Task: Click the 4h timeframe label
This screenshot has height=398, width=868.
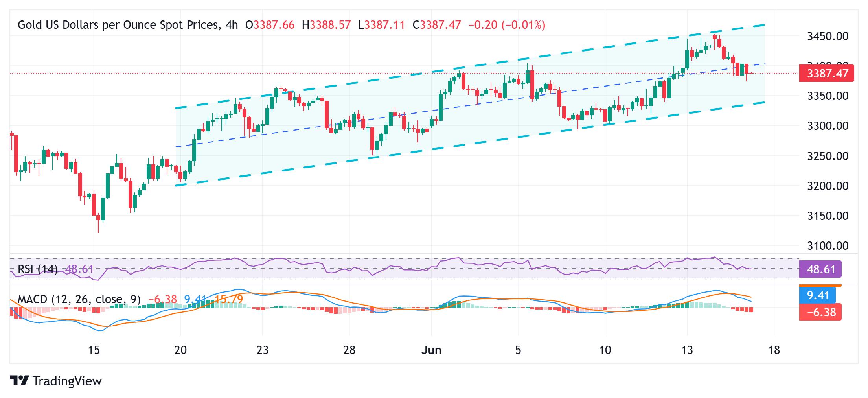Action: 232,25
